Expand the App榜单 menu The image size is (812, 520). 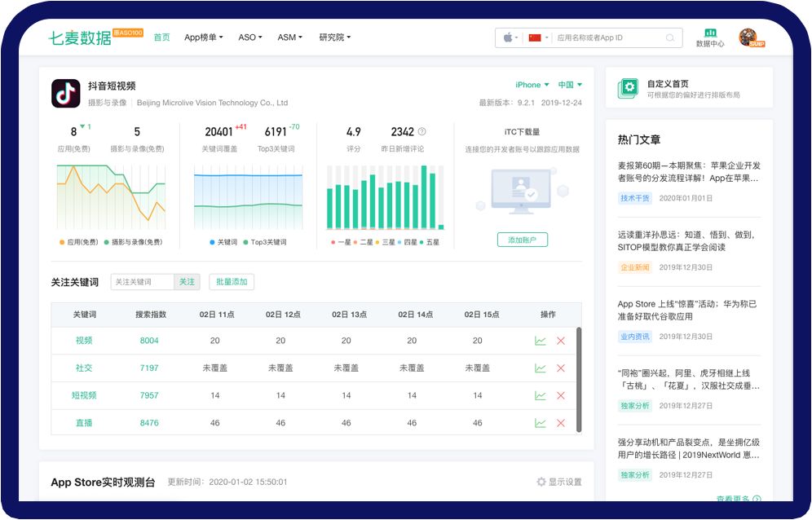click(x=204, y=37)
